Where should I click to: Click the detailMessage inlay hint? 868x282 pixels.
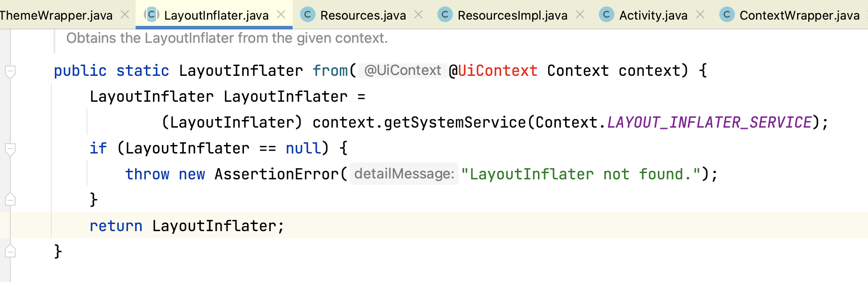(404, 174)
